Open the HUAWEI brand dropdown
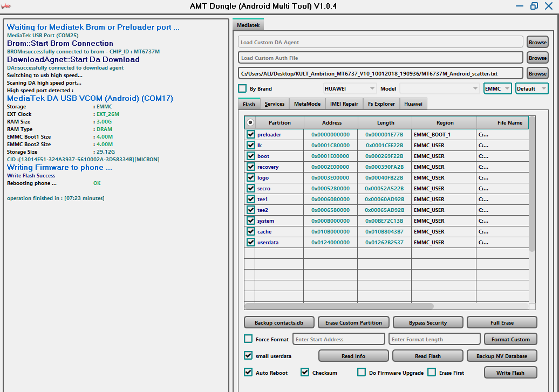This screenshot has width=559, height=392. (350, 88)
